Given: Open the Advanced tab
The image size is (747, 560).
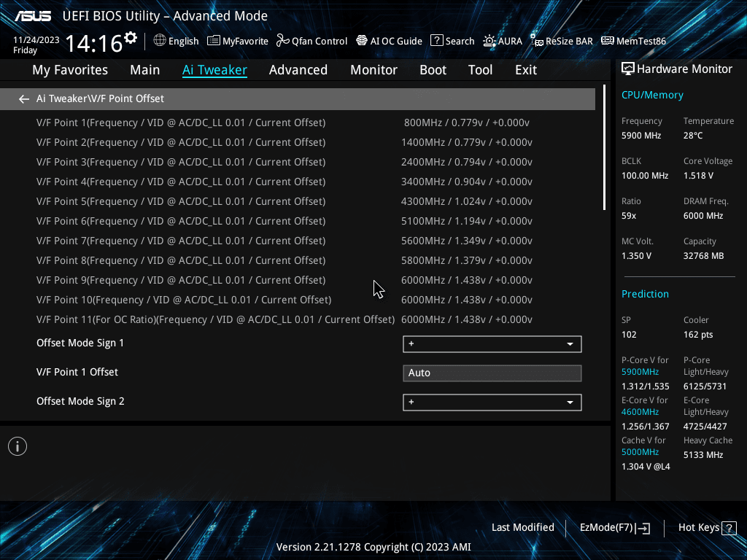Looking at the screenshot, I should [298, 70].
